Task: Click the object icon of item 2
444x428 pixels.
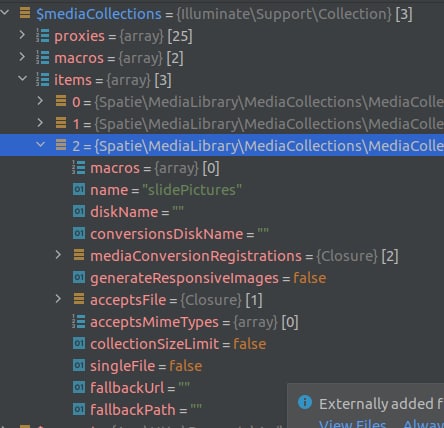Action: [x=61, y=145]
